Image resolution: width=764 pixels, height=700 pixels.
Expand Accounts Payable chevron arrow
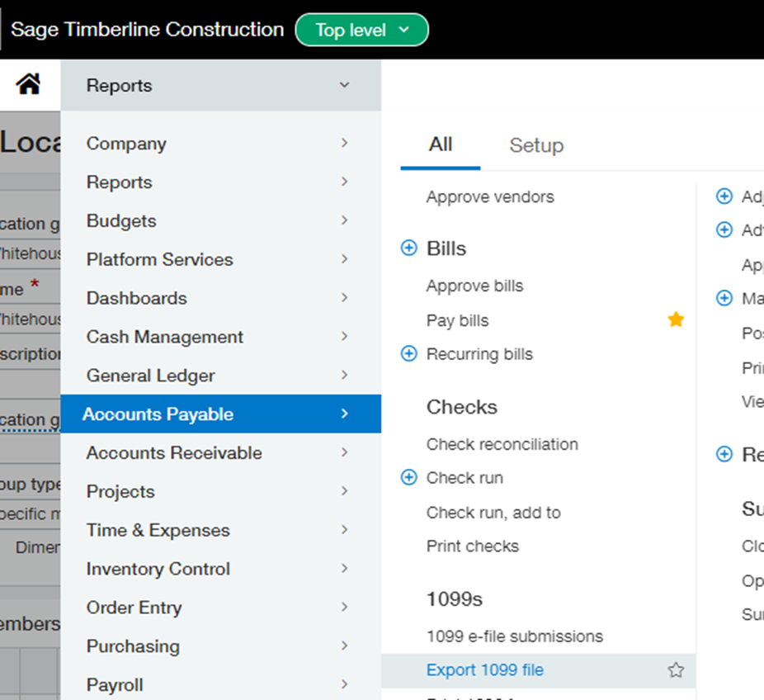345,414
